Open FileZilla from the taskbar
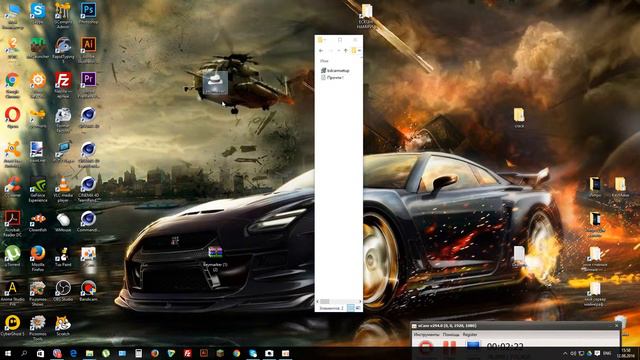Screen dimensions: 640x360 coord(187,353)
